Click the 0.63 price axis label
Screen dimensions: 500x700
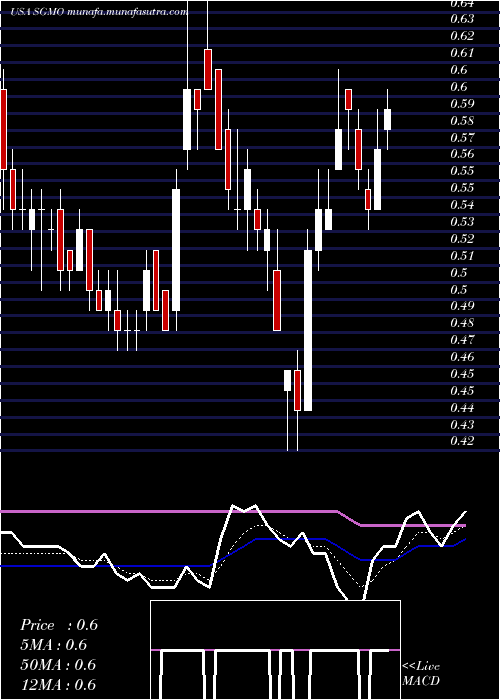click(462, 19)
